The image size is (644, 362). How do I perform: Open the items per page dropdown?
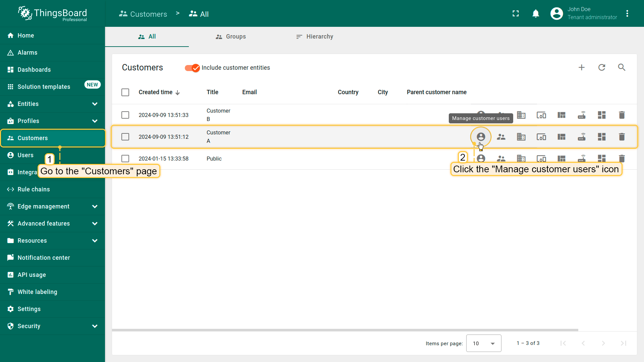[483, 343]
